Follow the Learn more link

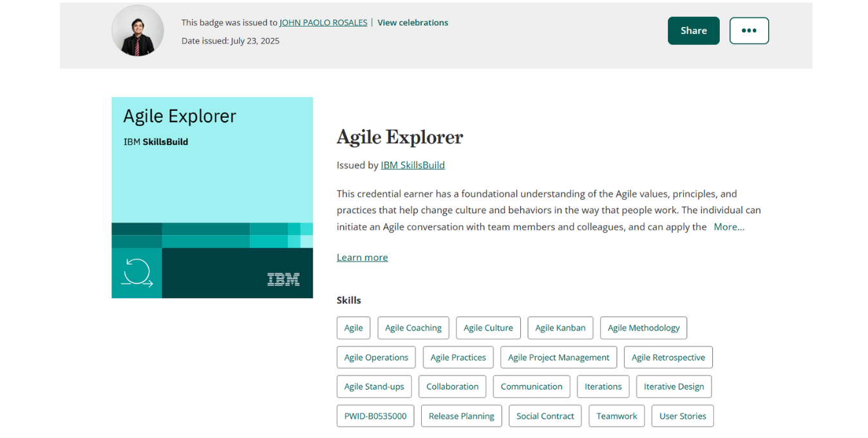pyautogui.click(x=362, y=257)
